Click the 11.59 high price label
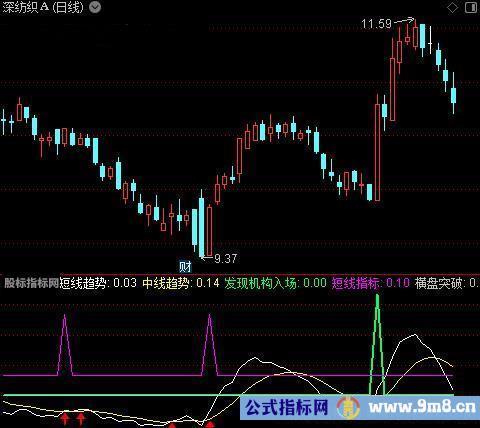 point(376,24)
